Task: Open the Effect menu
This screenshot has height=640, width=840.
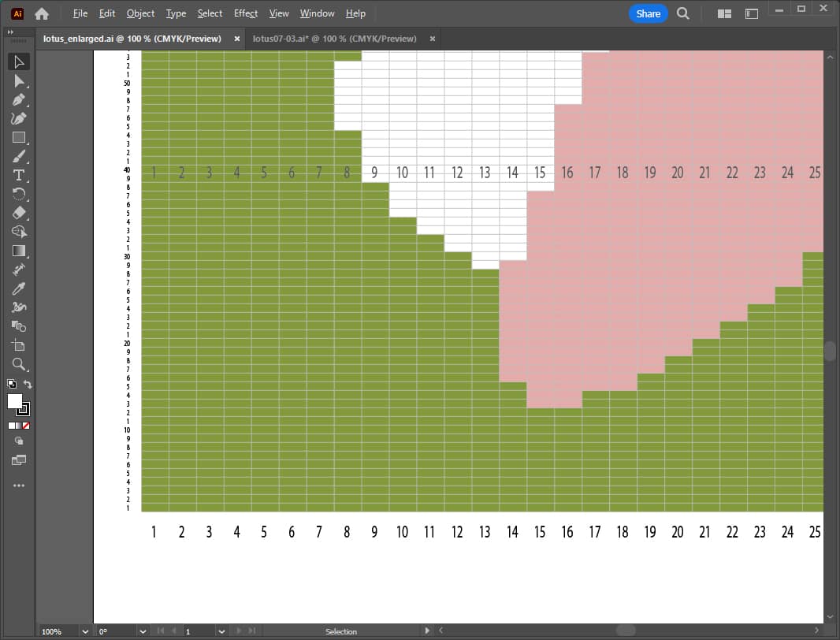Action: tap(246, 13)
